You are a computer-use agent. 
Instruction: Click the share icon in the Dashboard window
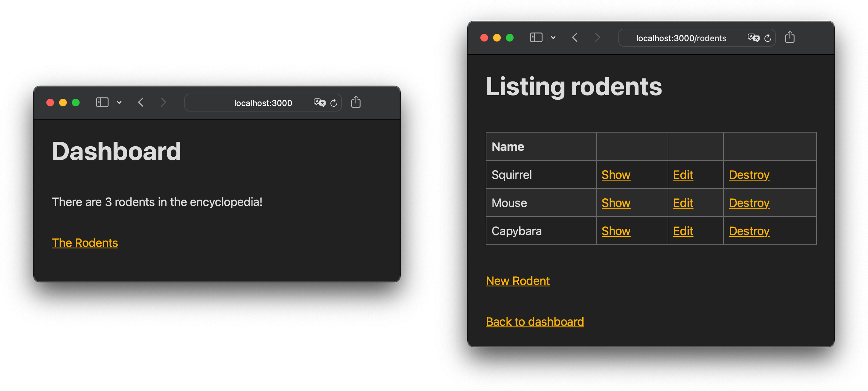pyautogui.click(x=356, y=102)
